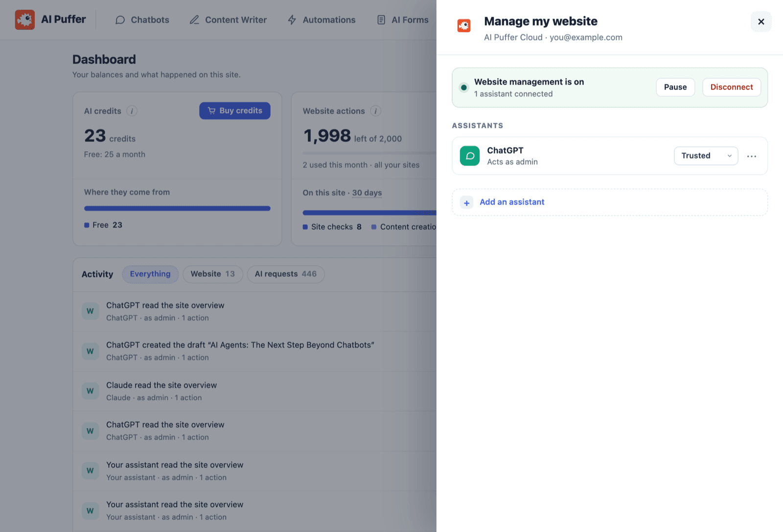The width and height of the screenshot is (783, 532).
Task: Close the Manage my website panel
Action: [761, 22]
